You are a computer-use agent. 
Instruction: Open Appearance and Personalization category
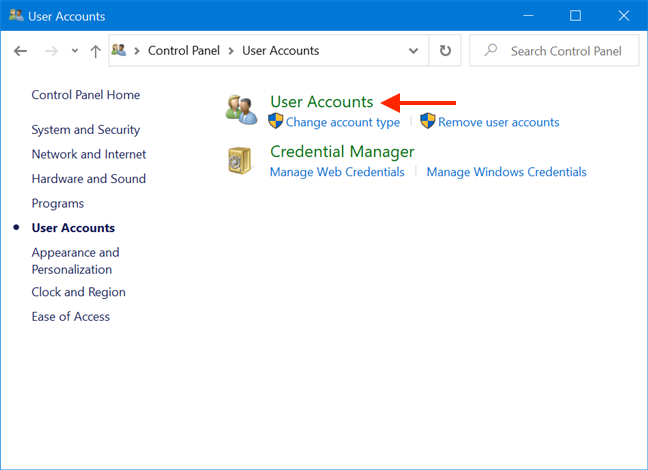coord(75,261)
